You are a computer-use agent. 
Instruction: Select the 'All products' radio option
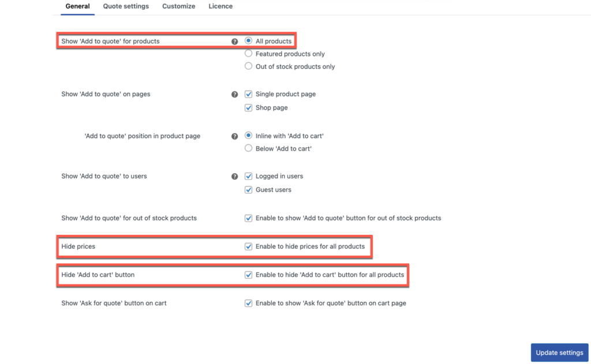point(249,41)
